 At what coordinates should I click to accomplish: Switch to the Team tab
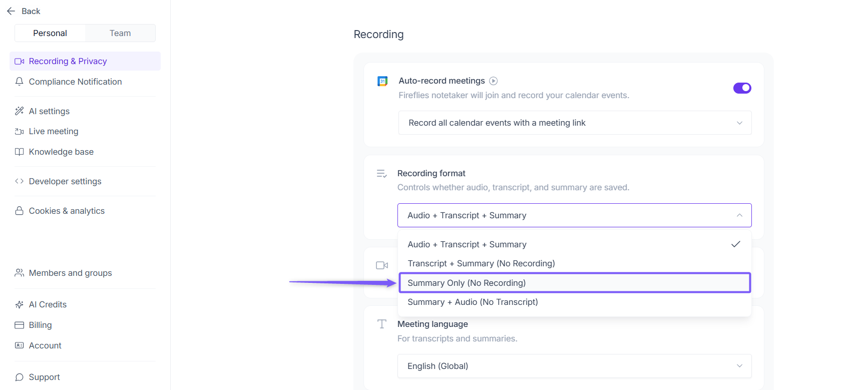120,33
